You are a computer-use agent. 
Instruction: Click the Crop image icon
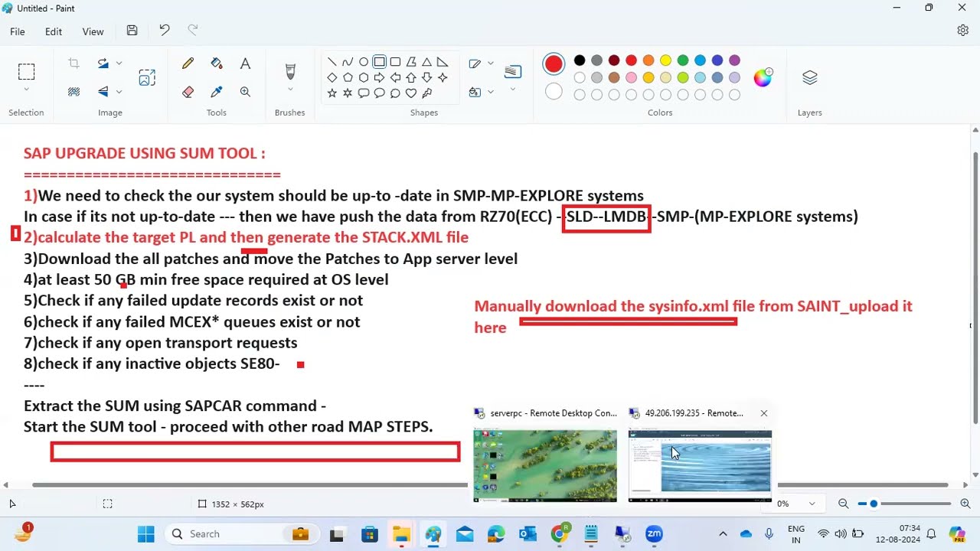tap(73, 64)
